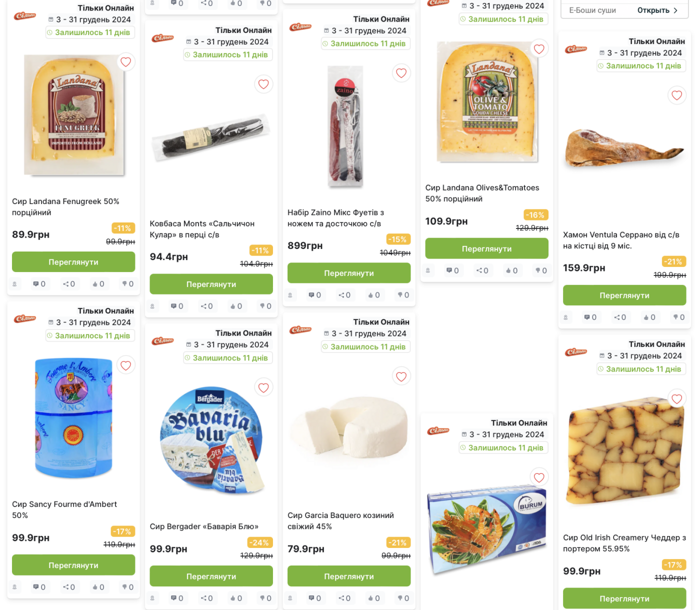Share the Garcia Baquero козиний cheese offer
This screenshot has height=610, width=700.
(x=344, y=598)
